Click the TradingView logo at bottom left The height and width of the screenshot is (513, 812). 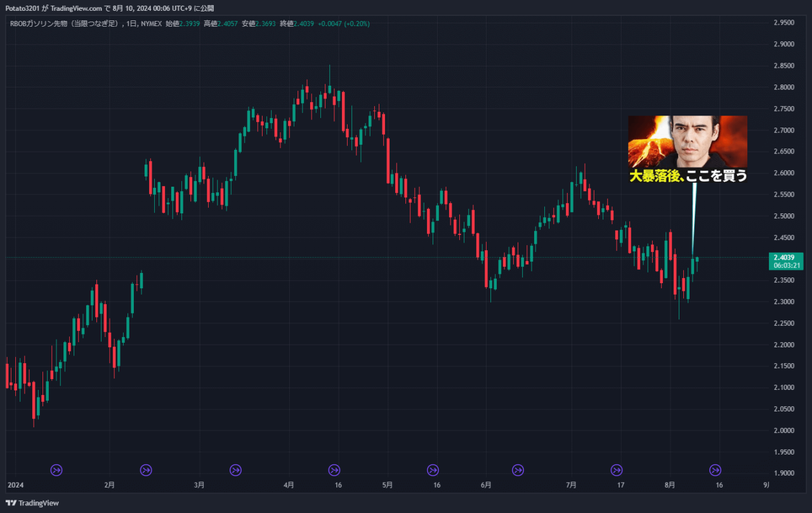pos(32,503)
